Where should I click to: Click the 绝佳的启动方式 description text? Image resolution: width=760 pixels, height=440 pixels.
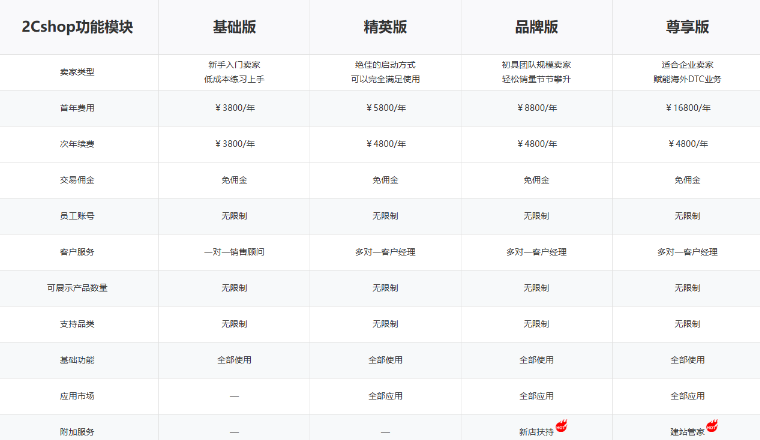[x=385, y=65]
